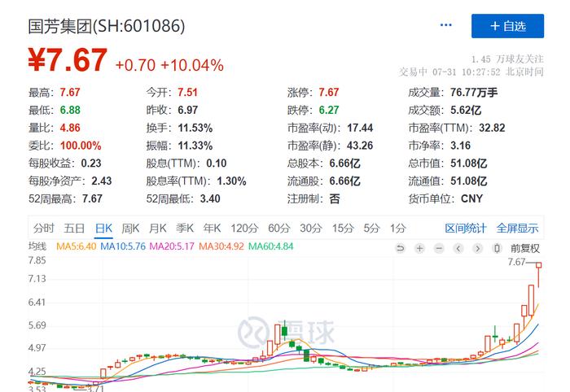The height and width of the screenshot is (392, 570).
Task: Toggle the MA5 moving average line
Action: (x=75, y=247)
